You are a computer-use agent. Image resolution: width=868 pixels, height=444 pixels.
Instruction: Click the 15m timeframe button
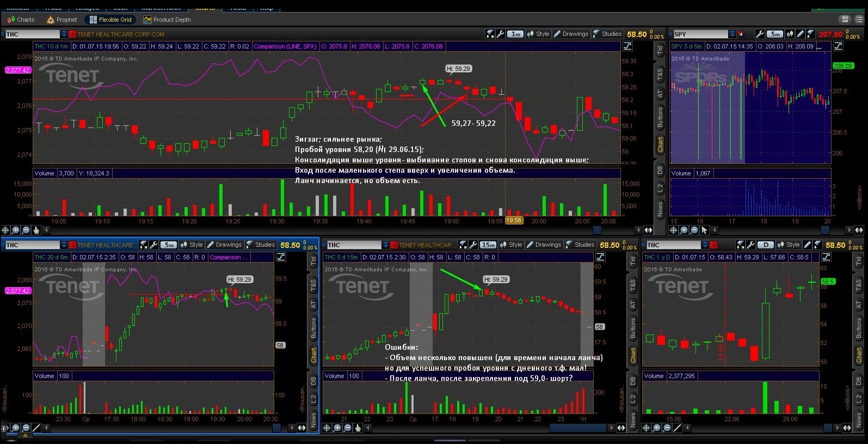488,245
